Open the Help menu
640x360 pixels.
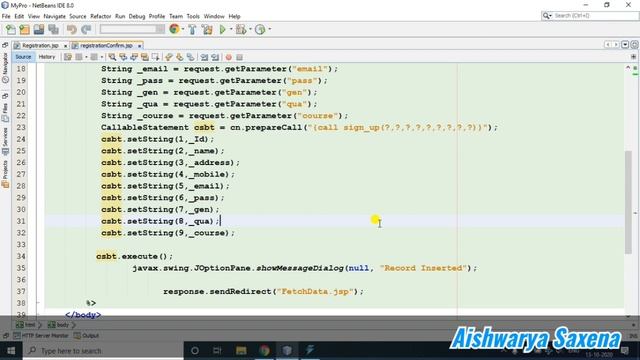tap(234, 16)
